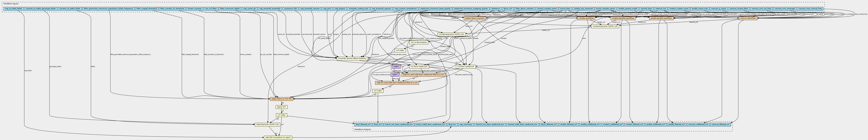
Task: Click the strelka_exome_mode input node
Action: [627, 8]
